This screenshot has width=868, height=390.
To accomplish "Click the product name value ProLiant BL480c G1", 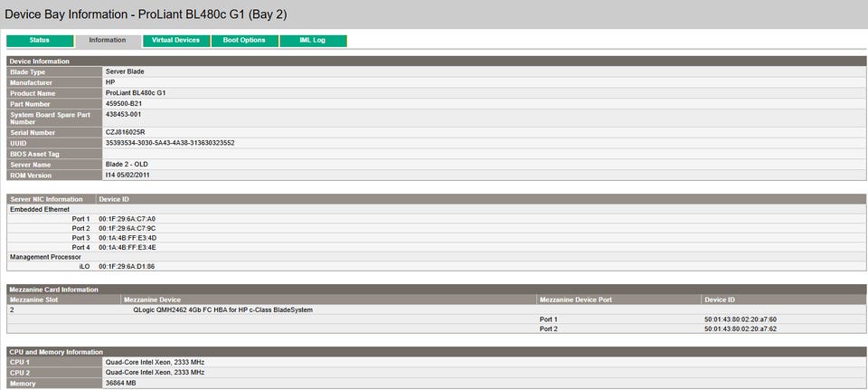I will coord(135,93).
